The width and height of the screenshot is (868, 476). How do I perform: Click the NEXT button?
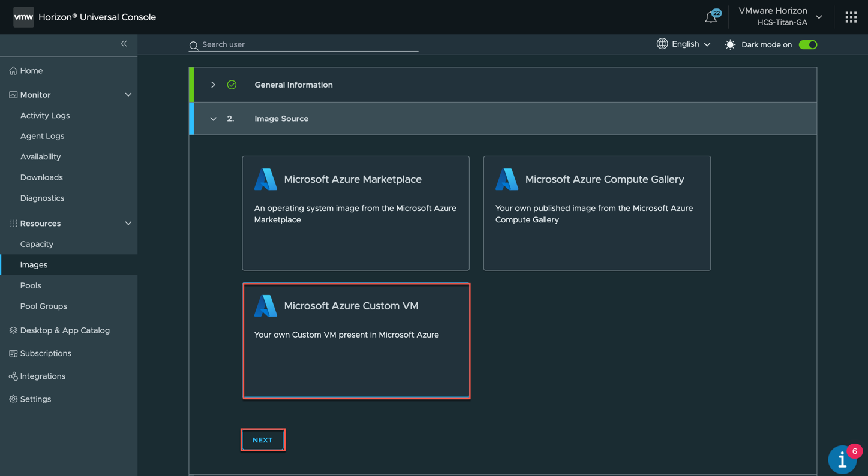click(263, 440)
